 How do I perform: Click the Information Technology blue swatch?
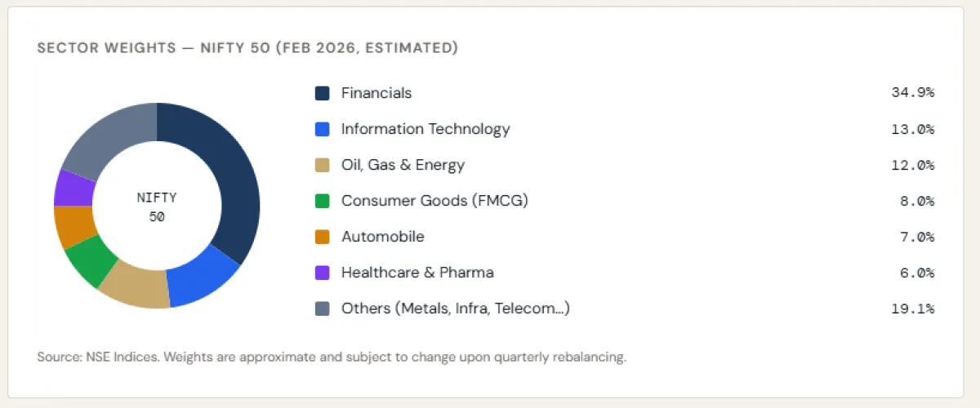pos(323,129)
